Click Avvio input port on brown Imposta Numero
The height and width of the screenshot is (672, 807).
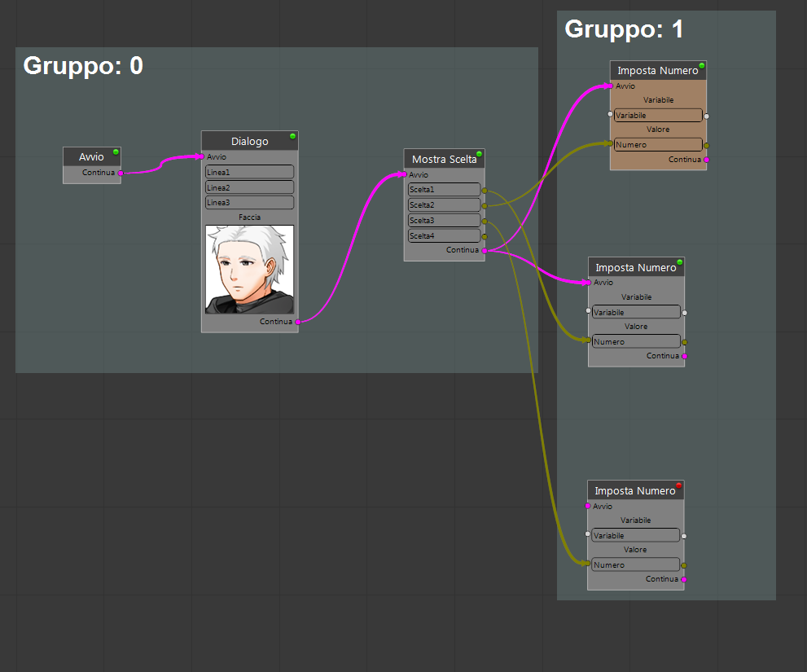(x=611, y=86)
